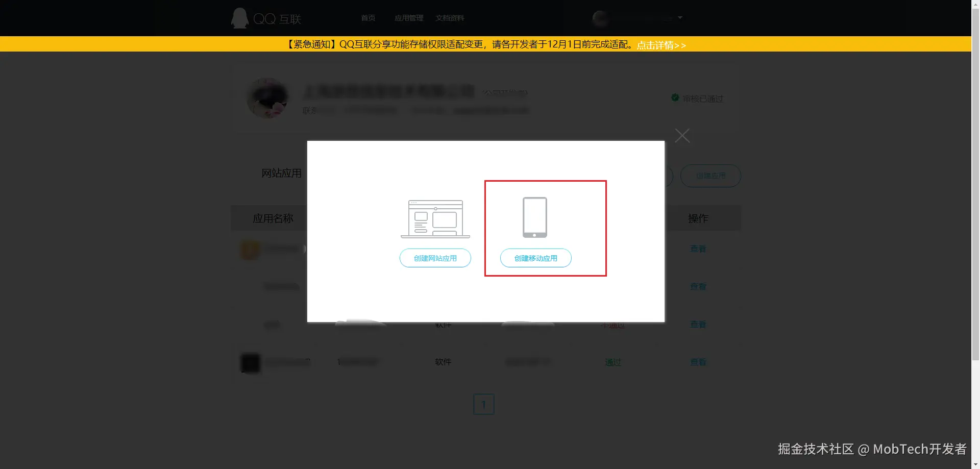
Task: Click the scrollbar down arrow
Action: 975,464
